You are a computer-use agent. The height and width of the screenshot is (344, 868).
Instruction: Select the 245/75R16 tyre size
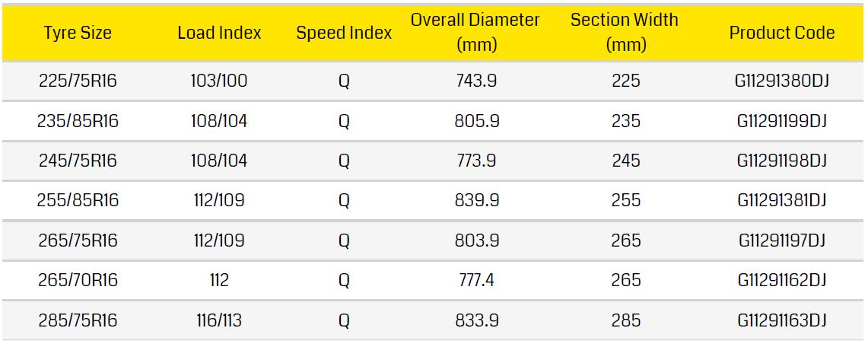(78, 161)
